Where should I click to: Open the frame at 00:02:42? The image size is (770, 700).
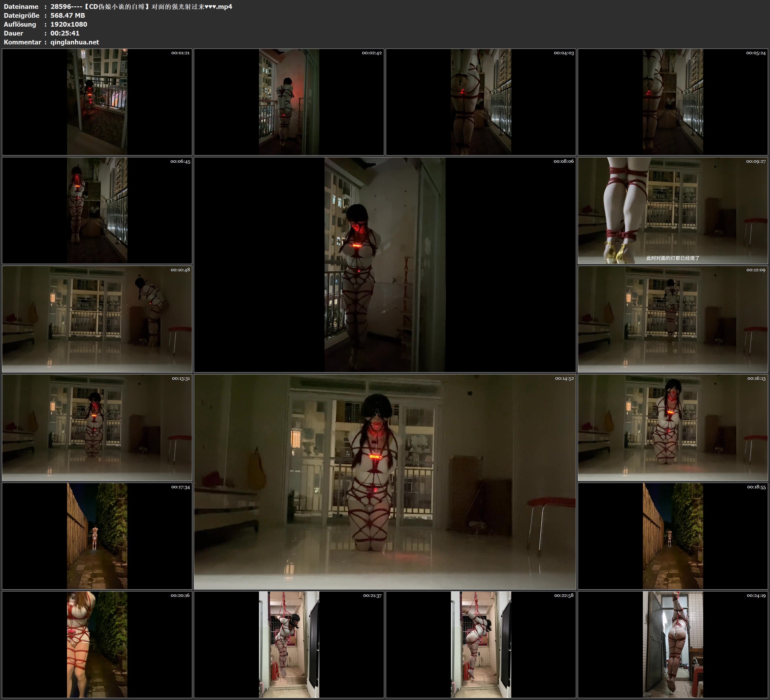[289, 102]
